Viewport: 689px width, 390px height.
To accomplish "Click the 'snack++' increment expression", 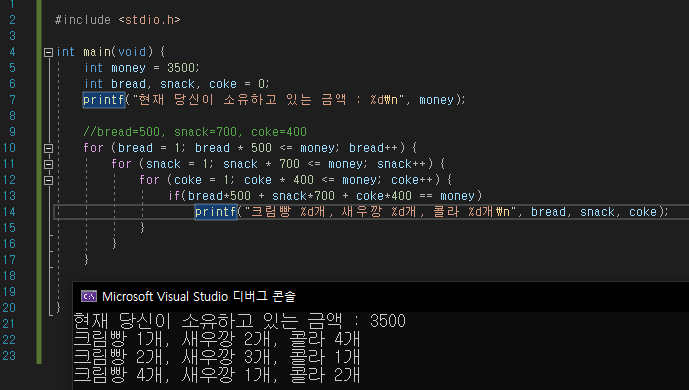I will (x=402, y=164).
